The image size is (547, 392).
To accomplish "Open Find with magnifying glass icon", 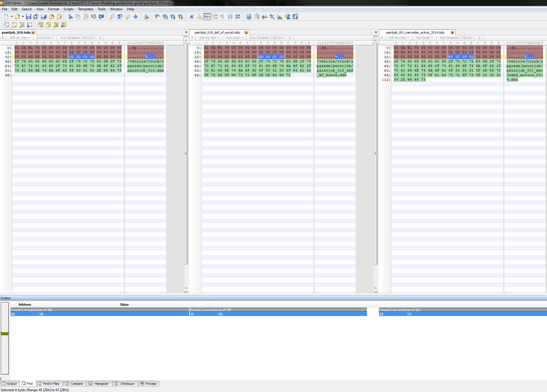I will point(112,17).
